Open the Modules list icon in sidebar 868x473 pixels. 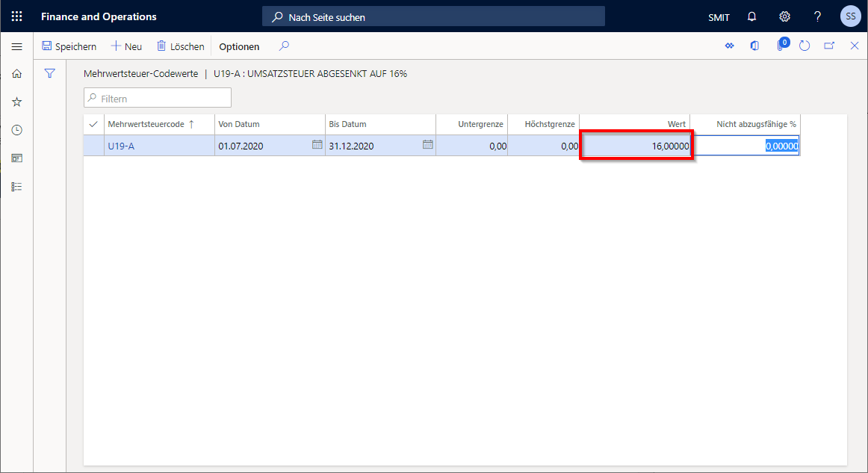[x=16, y=187]
